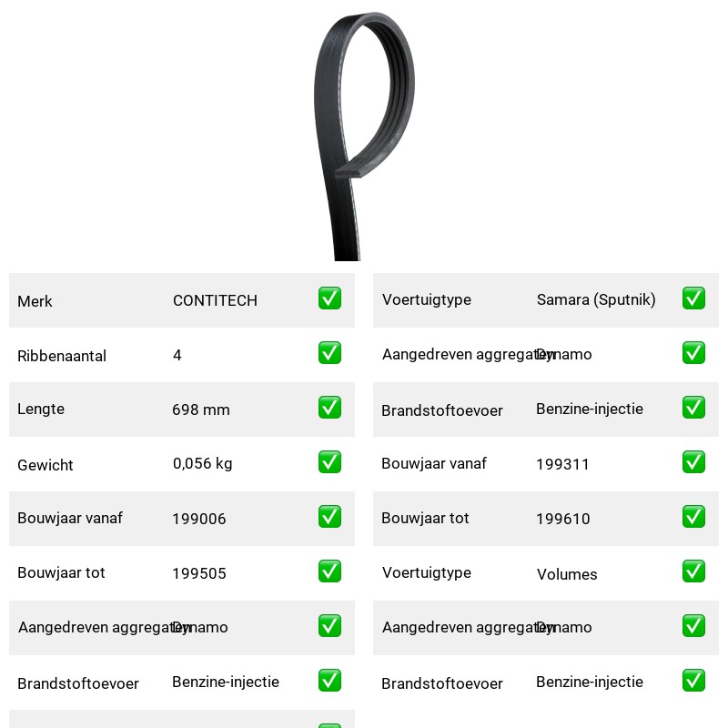728x728 pixels.
Task: Click the green checkmark beside Merk CONTITECH
Action: pyautogui.click(x=329, y=298)
